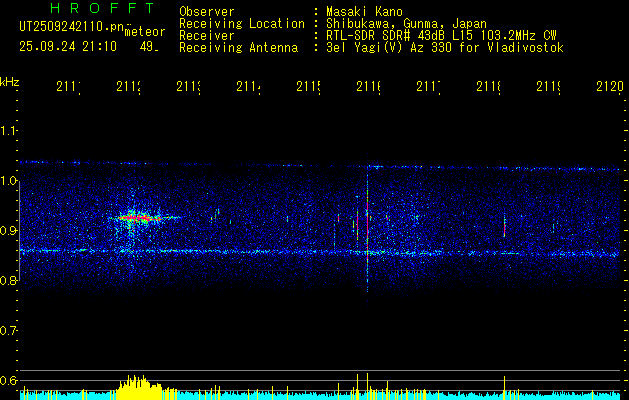629x400 pixels.
Task: Select the 2120 end time label
Action: [x=610, y=86]
